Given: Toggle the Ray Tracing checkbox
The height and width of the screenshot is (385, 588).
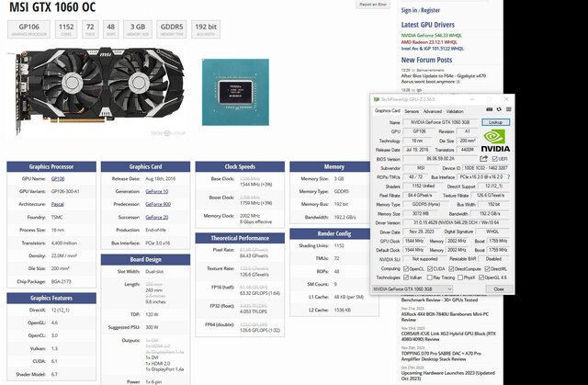Looking at the screenshot, I should coord(432,277).
